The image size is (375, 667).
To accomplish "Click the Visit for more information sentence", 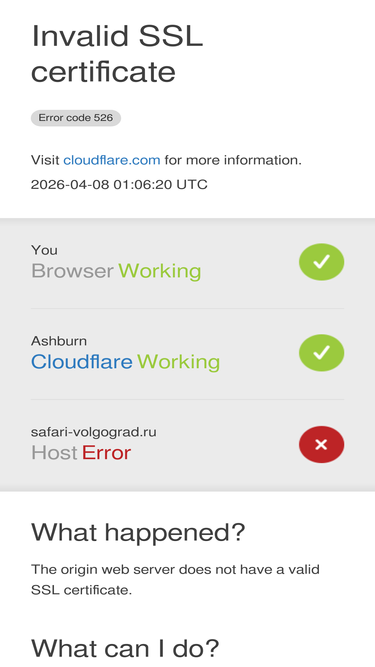I will (166, 160).
